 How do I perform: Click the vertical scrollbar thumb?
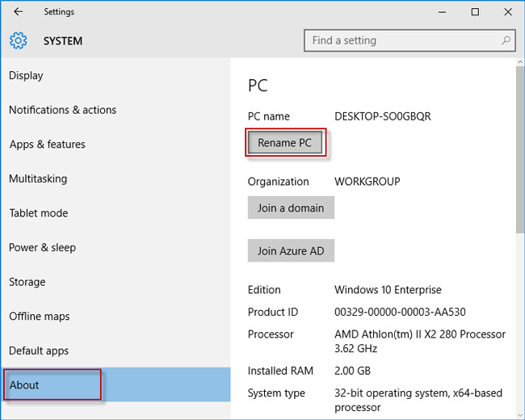click(x=520, y=149)
